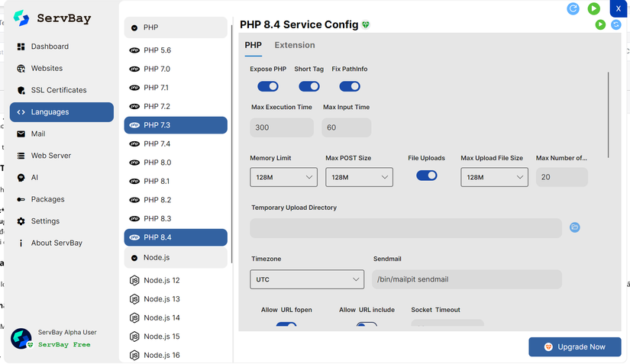This screenshot has width=630, height=364.
Task: Click the config panel vertical scrollbar
Action: (609, 114)
